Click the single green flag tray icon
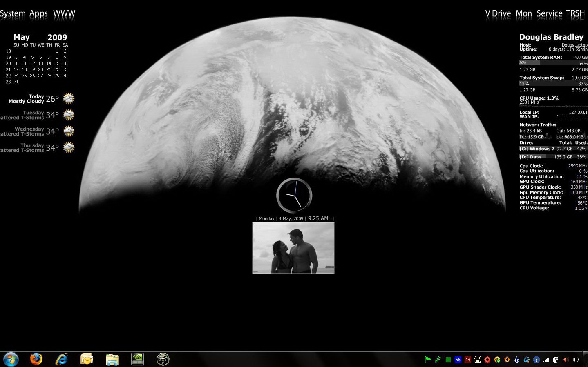The width and height of the screenshot is (588, 367). point(428,360)
